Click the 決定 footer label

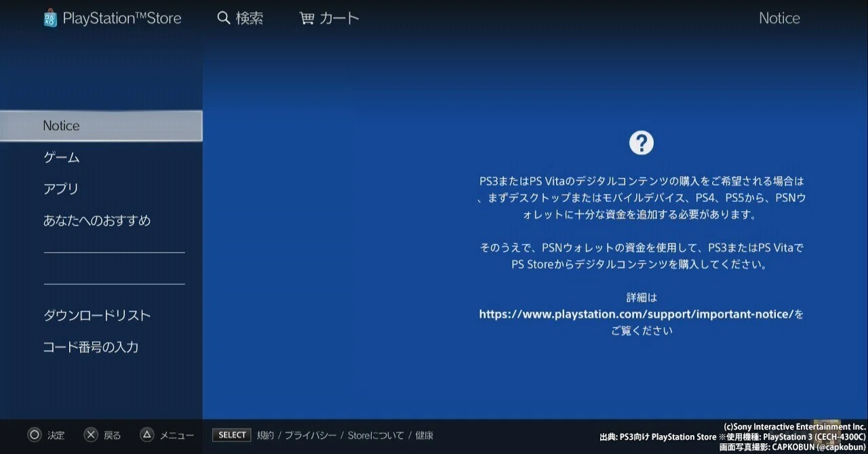[x=56, y=436]
